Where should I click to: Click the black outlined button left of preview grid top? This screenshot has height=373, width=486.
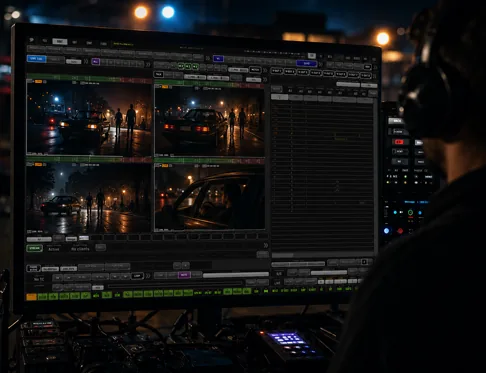(x=158, y=74)
